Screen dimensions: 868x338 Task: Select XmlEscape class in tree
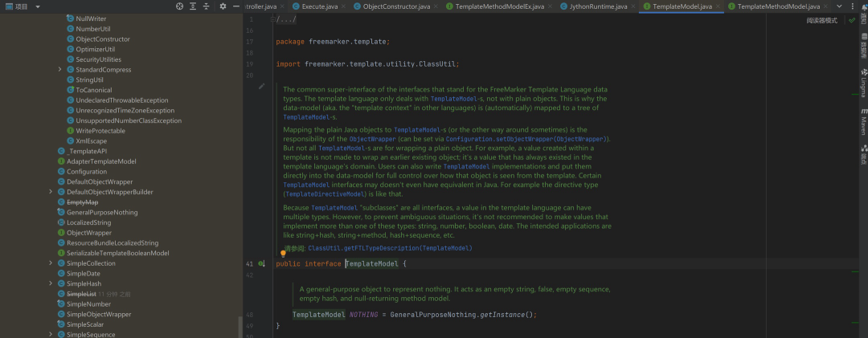tap(92, 141)
